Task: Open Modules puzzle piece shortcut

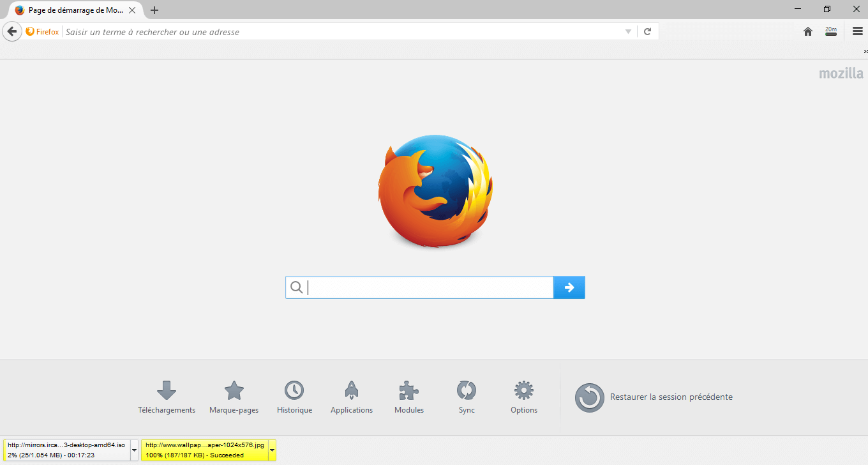Action: (x=409, y=397)
